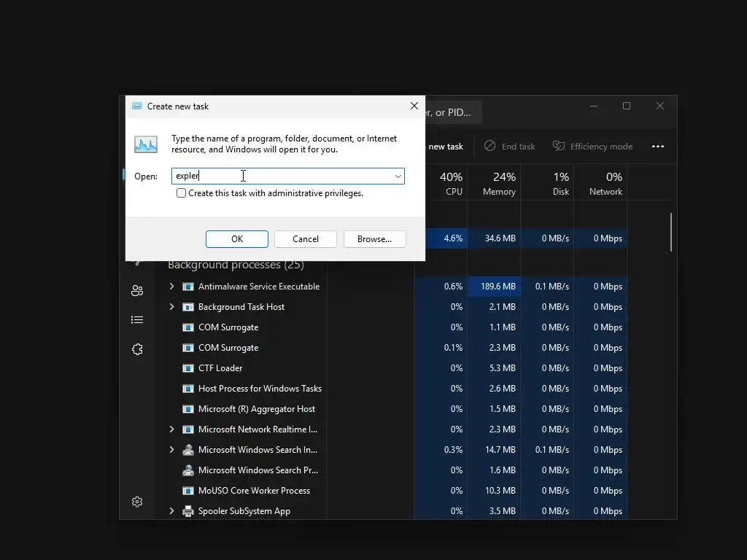Open the three-dot more options menu
Screen dimensions: 747x560
tap(658, 146)
